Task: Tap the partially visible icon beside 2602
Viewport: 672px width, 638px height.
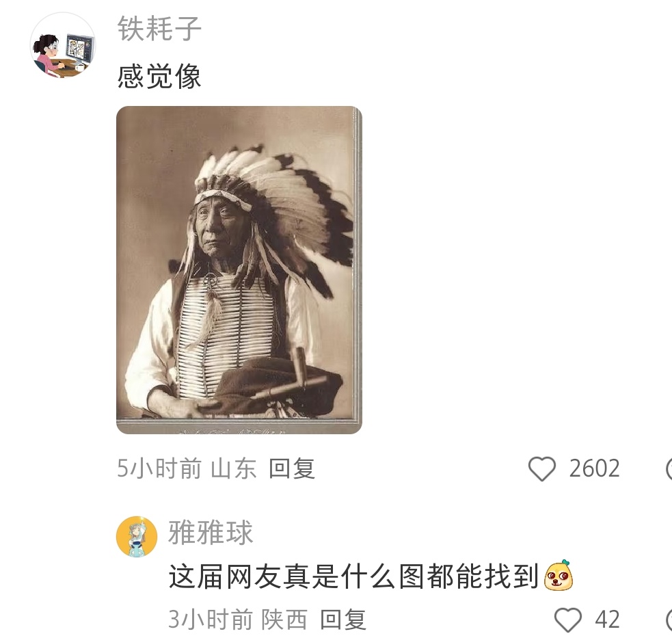Action: coord(669,468)
